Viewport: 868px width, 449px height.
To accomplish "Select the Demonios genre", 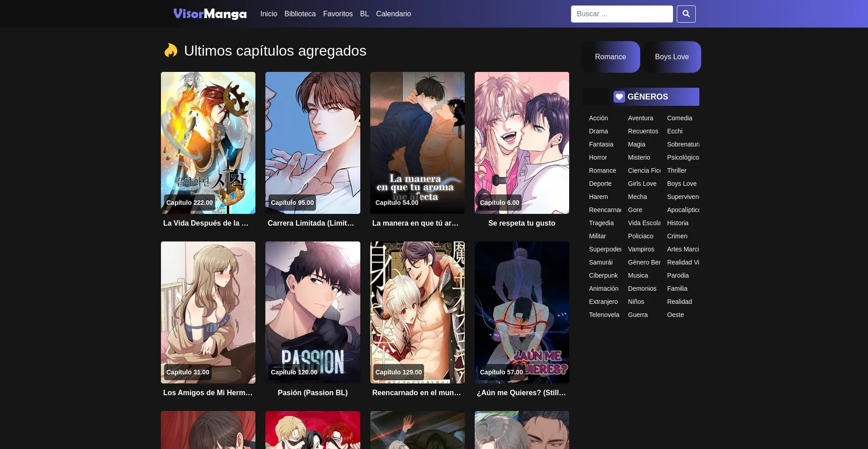I will (642, 288).
